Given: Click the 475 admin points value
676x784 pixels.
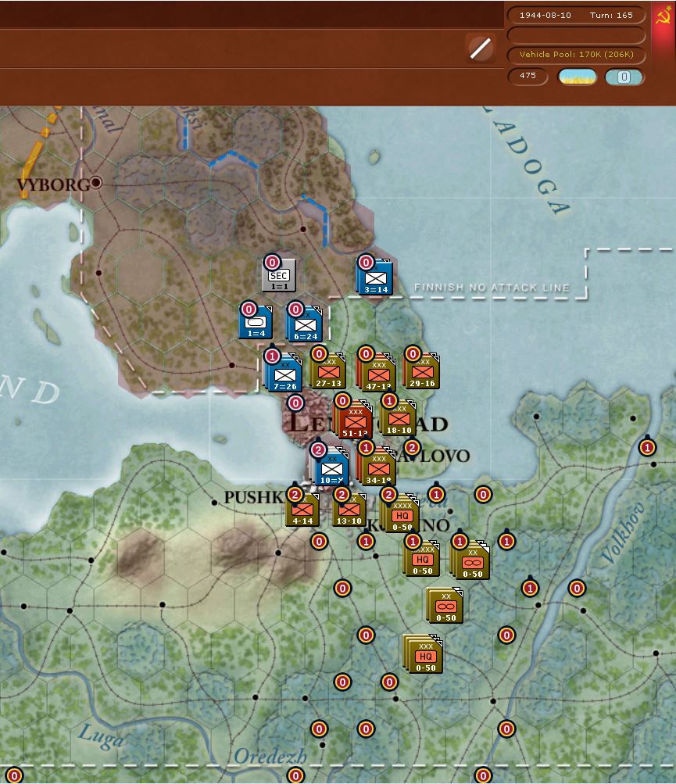Looking at the screenshot, I should click(528, 76).
